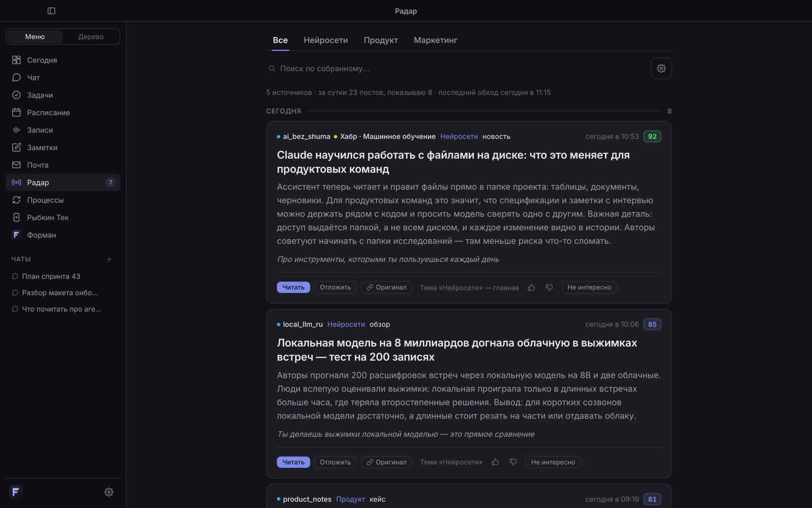Click Отложить on local model post
Viewport: 812px width, 508px height.
pos(335,462)
